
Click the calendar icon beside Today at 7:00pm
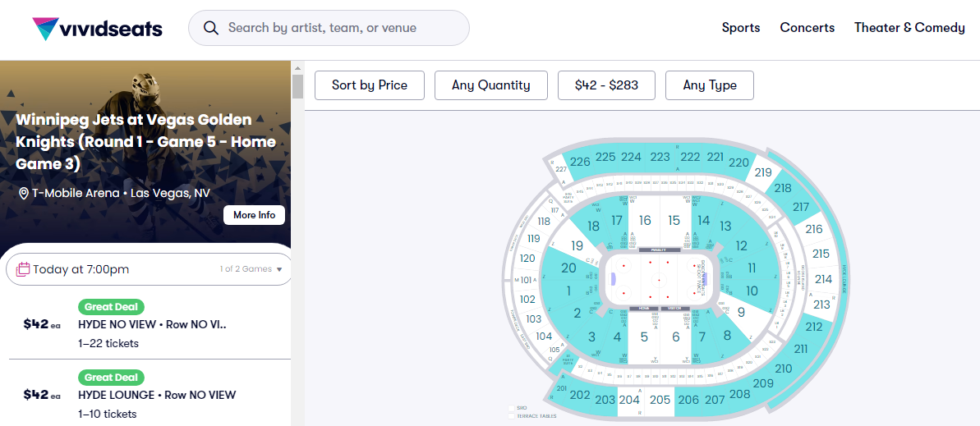[x=23, y=269]
